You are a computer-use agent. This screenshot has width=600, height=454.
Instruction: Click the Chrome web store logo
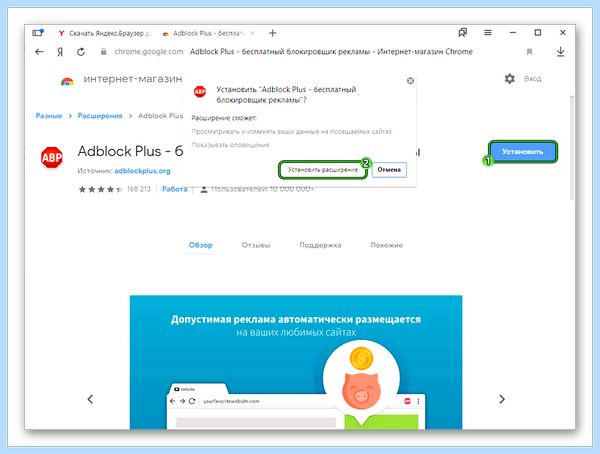coord(67,81)
